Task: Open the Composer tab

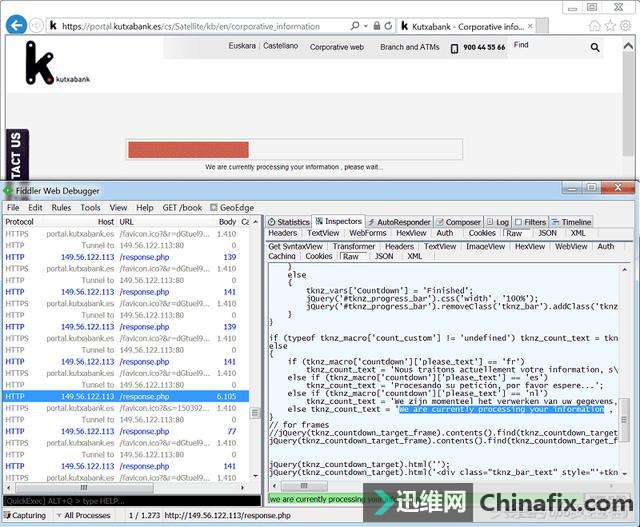Action: pos(458,222)
